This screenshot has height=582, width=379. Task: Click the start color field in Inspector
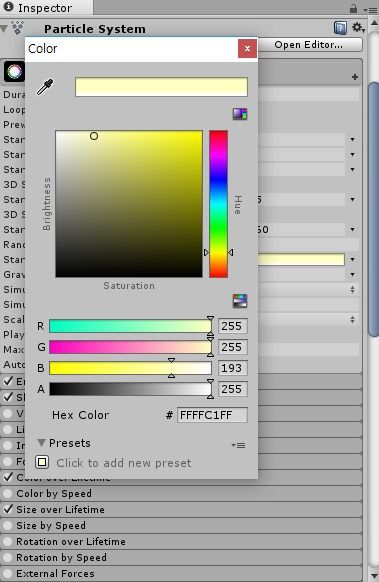(301, 259)
